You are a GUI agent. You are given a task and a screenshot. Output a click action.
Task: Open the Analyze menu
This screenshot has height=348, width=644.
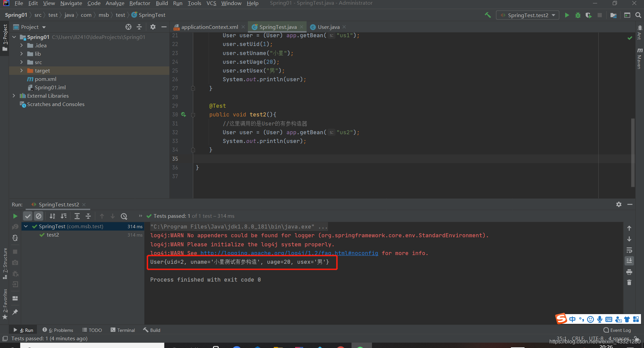(115, 3)
